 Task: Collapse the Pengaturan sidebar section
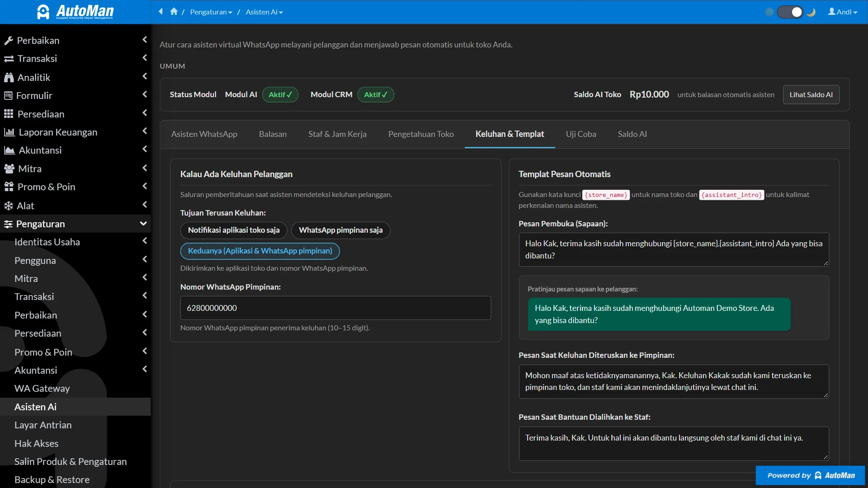(75, 224)
